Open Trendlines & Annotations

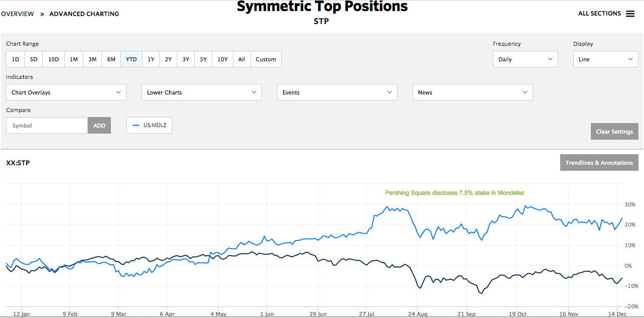click(x=599, y=163)
